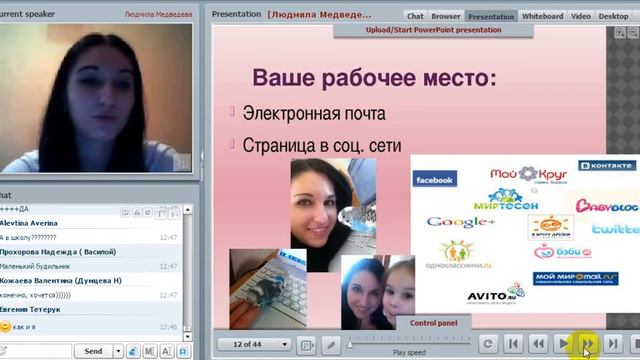Advance to the next slide
This screenshot has height=360, width=640.
click(588, 344)
